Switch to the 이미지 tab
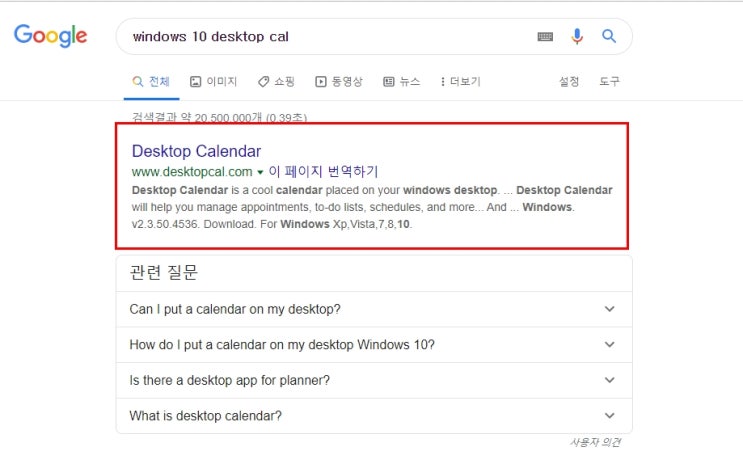 213,82
